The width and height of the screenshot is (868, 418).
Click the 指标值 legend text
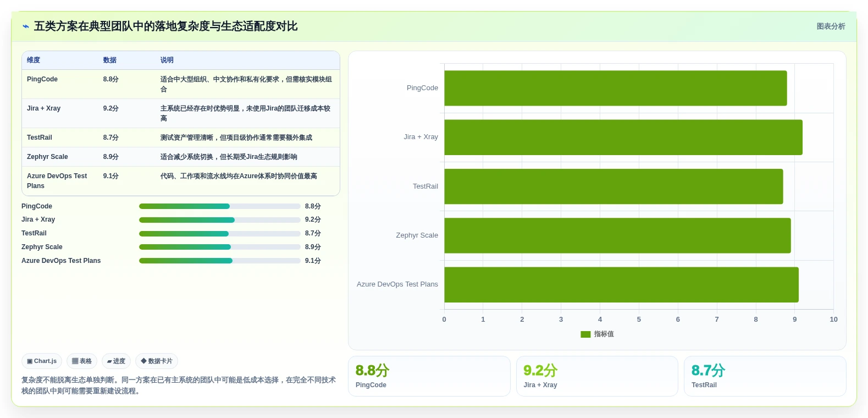604,334
